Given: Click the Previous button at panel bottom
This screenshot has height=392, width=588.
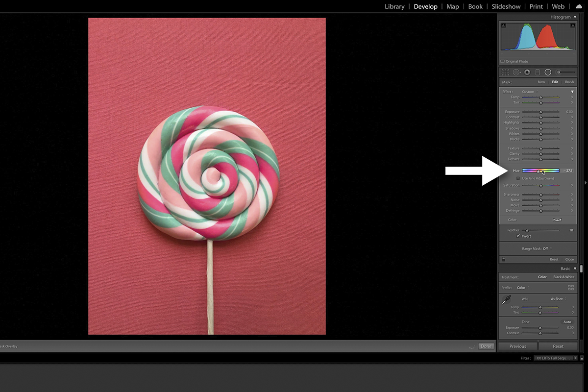Looking at the screenshot, I should tap(517, 346).
